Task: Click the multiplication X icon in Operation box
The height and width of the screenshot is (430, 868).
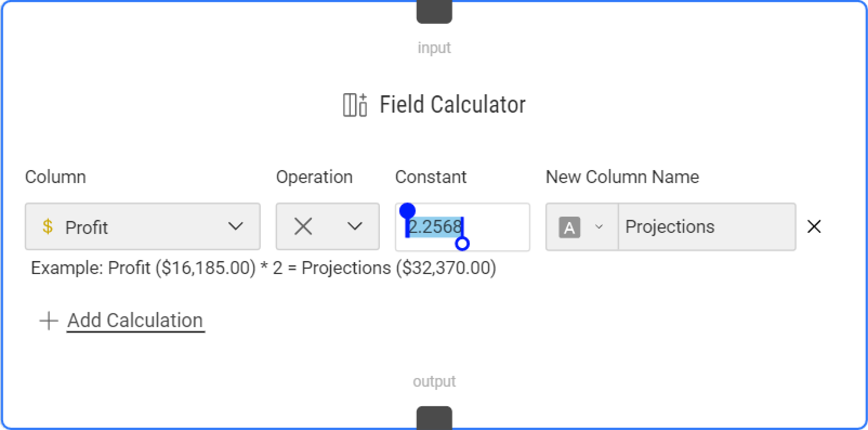Action: point(303,226)
